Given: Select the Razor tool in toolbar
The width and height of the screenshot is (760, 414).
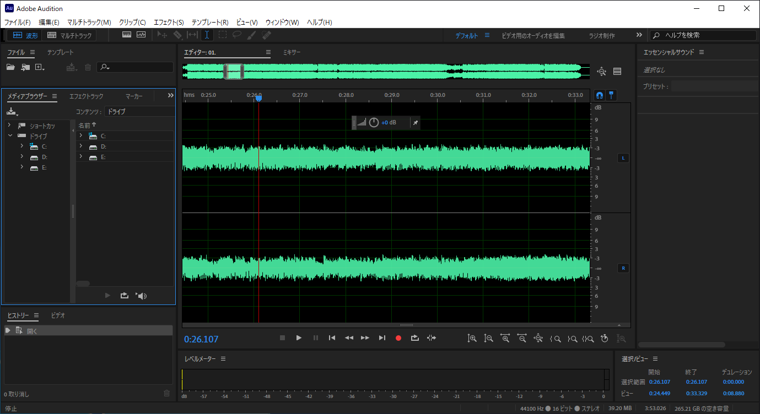Looking at the screenshot, I should 177,35.
